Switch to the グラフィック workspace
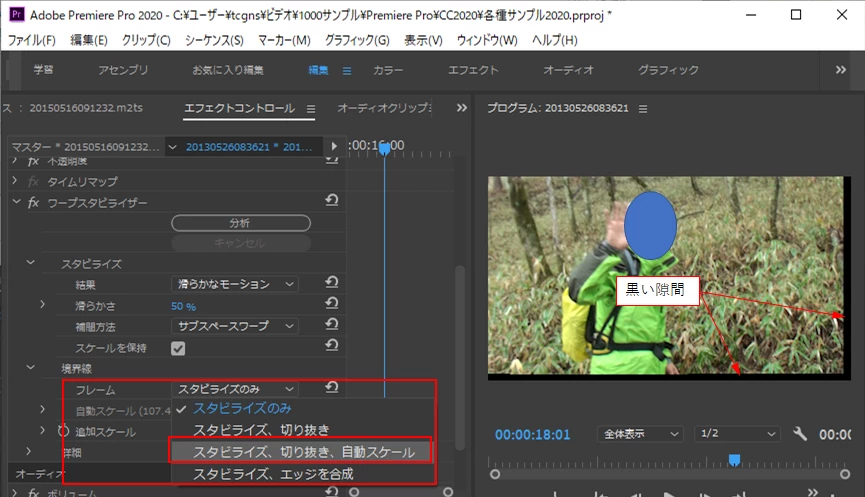Screen dimensions: 865x497 [x=668, y=70]
